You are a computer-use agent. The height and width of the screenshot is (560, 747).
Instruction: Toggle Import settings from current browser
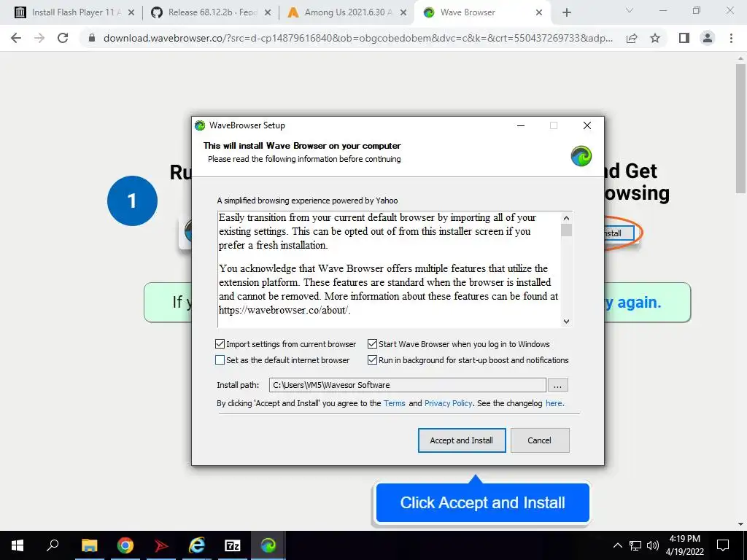pyautogui.click(x=220, y=344)
